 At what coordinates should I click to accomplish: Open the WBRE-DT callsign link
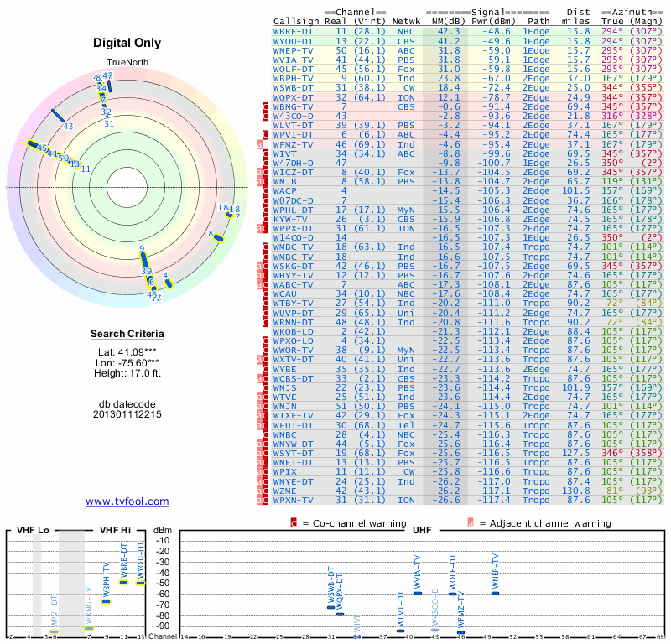point(294,31)
